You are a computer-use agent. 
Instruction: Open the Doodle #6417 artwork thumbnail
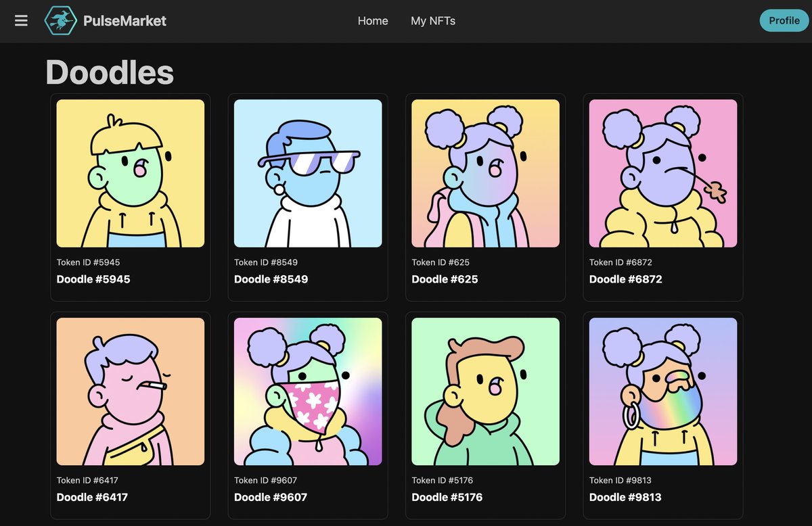[131, 391]
